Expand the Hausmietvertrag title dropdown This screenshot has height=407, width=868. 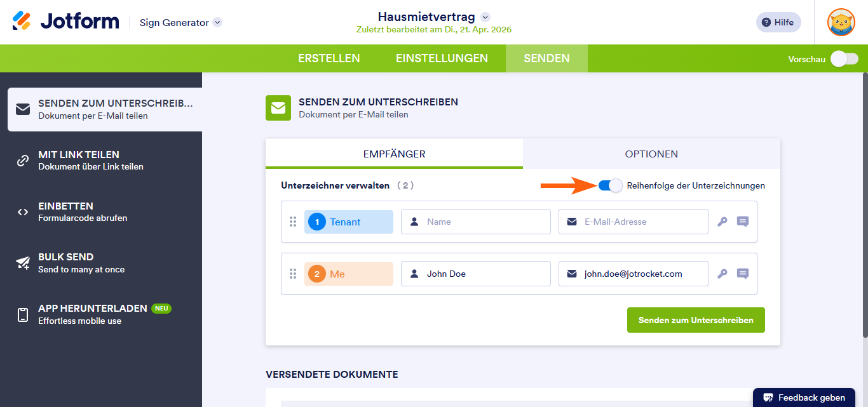pyautogui.click(x=485, y=17)
